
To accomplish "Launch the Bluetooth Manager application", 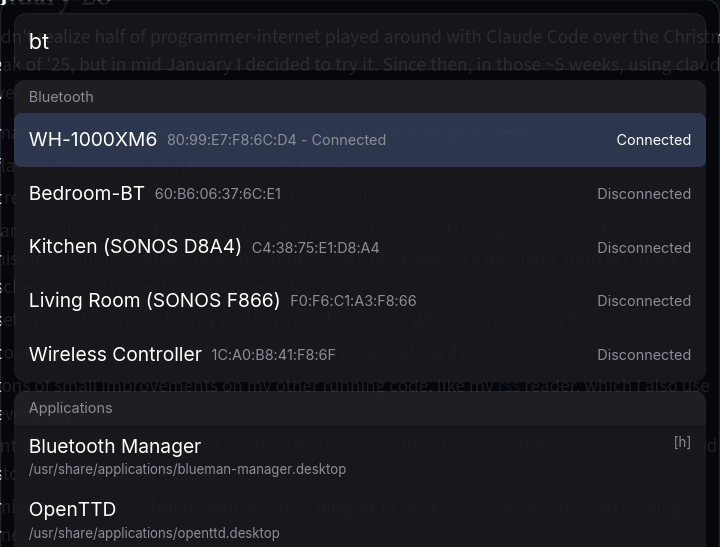I will coord(115,446).
